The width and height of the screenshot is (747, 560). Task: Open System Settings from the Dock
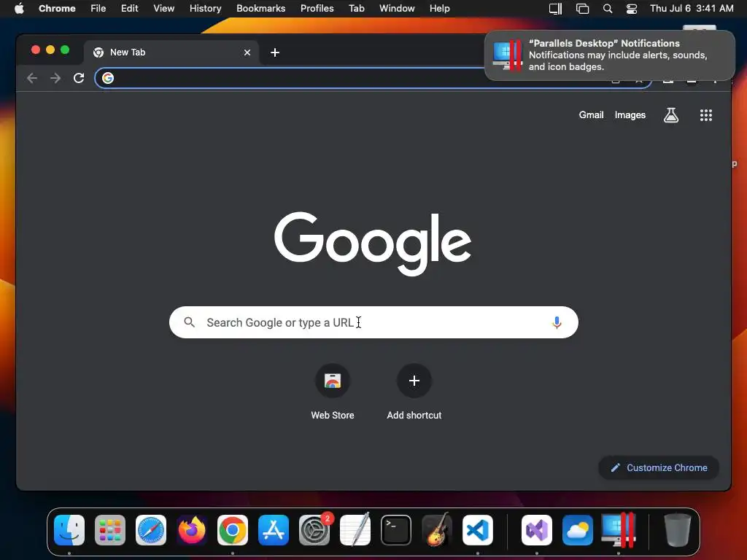[314, 530]
